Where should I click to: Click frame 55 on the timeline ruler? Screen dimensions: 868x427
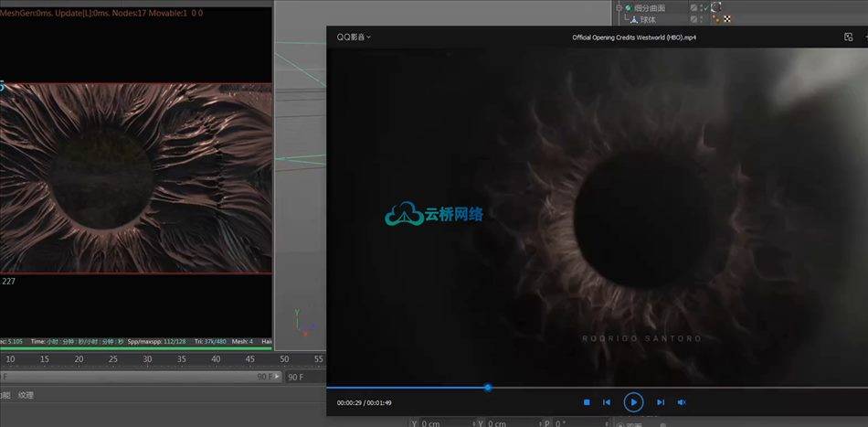point(318,358)
